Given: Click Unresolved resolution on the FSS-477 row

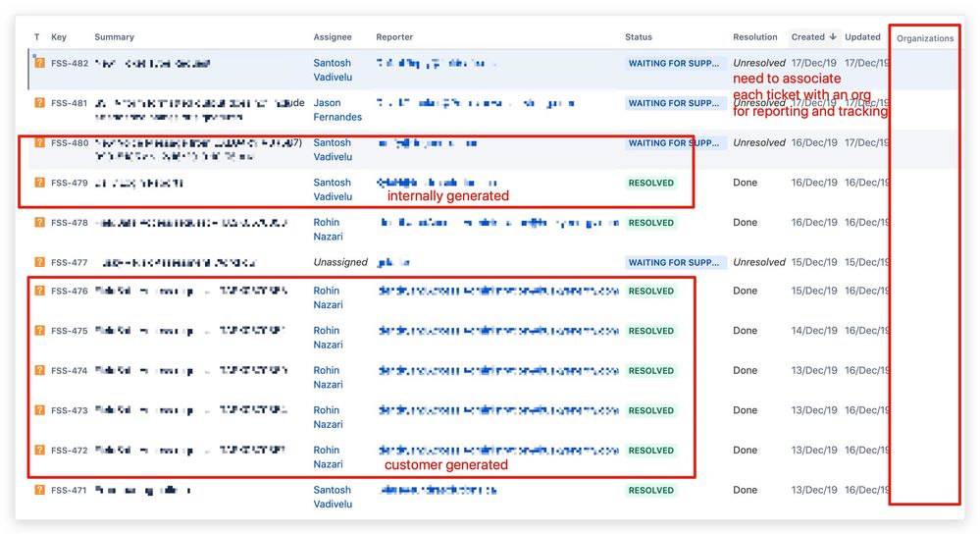Looking at the screenshot, I should [758, 262].
